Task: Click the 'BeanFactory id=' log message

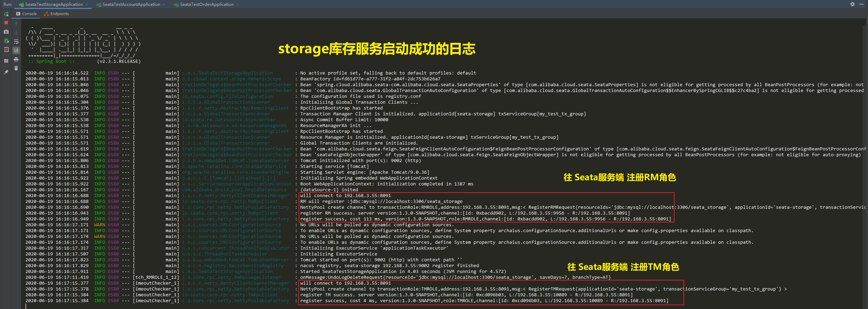Action: tap(370, 79)
